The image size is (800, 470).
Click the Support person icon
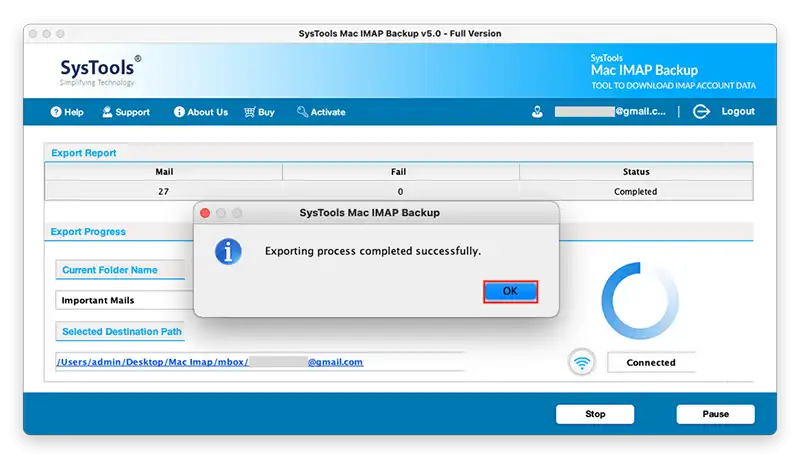[107, 112]
